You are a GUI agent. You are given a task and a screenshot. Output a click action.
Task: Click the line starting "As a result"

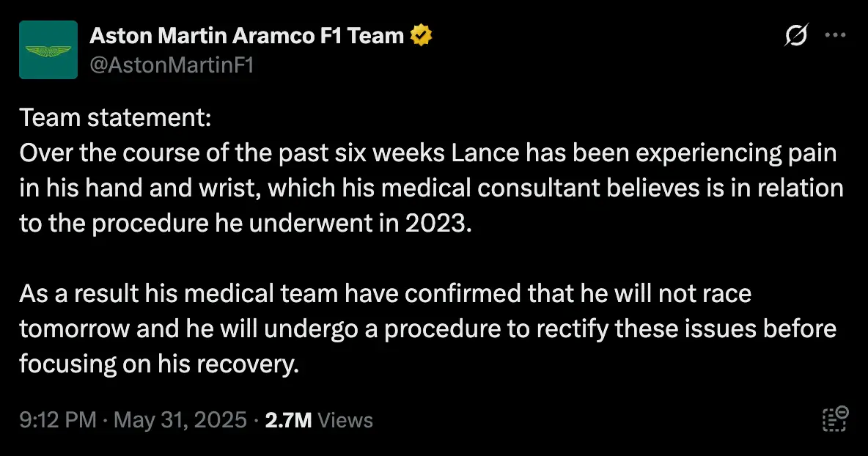click(386, 294)
